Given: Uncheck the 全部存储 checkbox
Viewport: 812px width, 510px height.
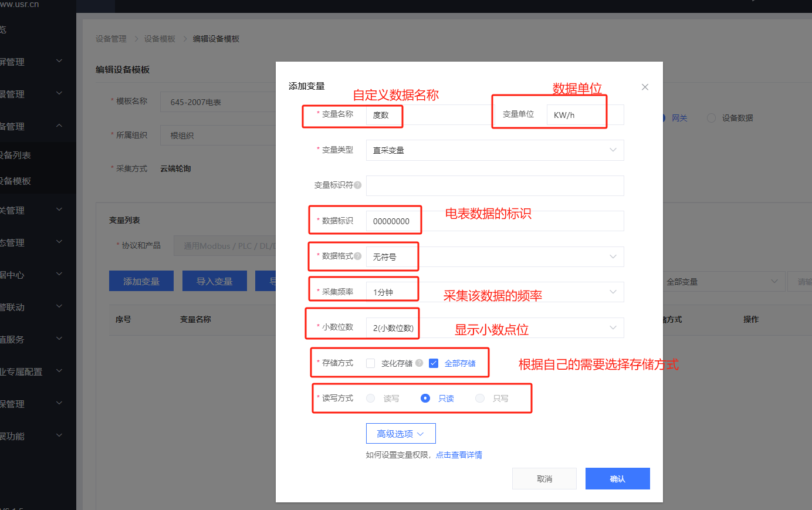Looking at the screenshot, I should (434, 363).
